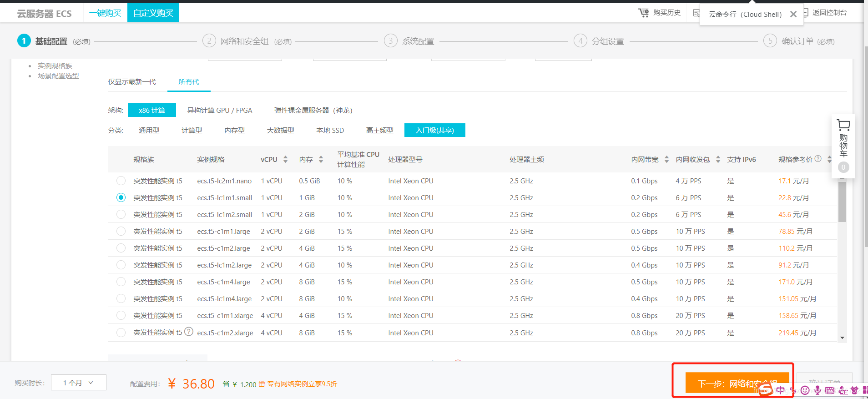The width and height of the screenshot is (868, 399).
Task: Filter by 入门级(共享) category
Action: click(x=435, y=130)
